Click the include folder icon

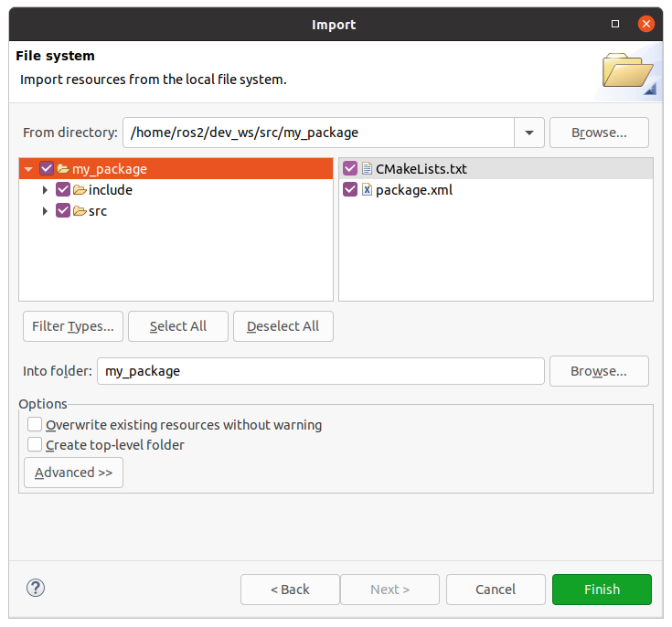[x=80, y=190]
